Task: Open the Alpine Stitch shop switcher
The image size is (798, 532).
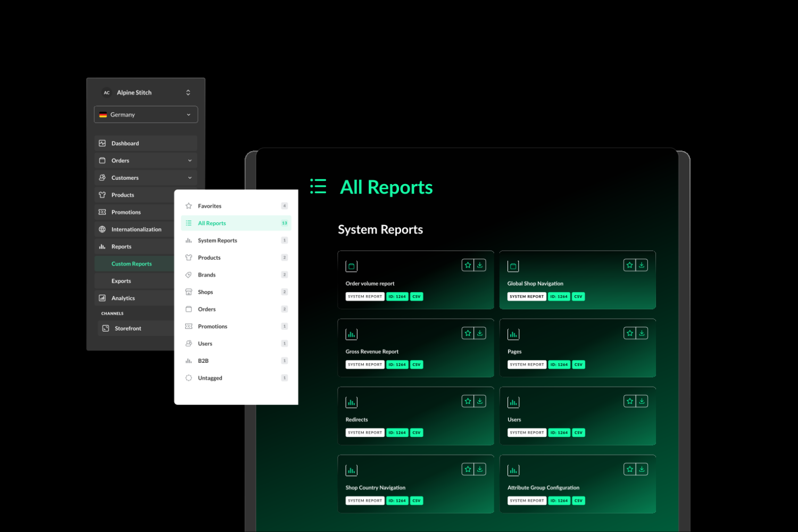Action: coord(146,93)
